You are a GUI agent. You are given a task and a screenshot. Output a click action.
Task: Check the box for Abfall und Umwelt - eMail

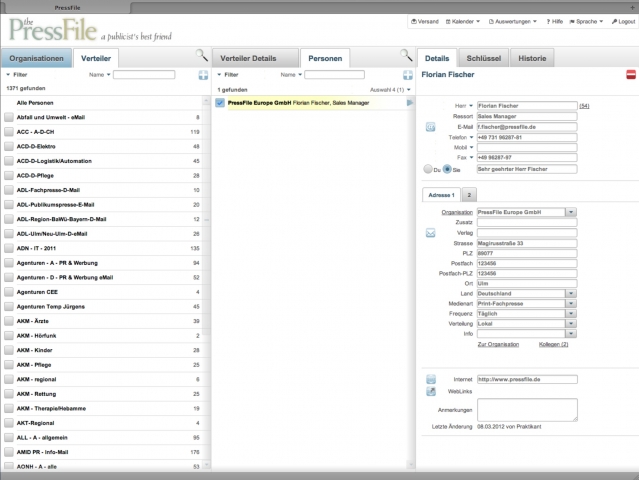click(9, 117)
